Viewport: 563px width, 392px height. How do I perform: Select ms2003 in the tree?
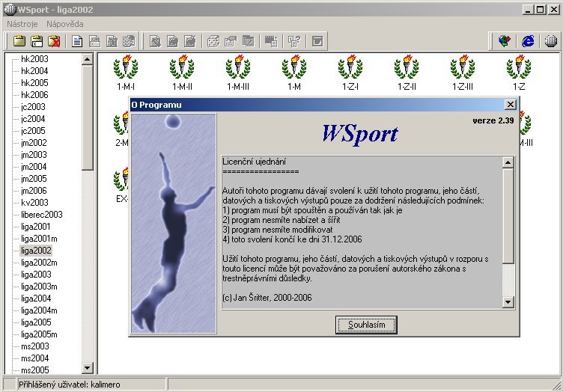[35, 346]
